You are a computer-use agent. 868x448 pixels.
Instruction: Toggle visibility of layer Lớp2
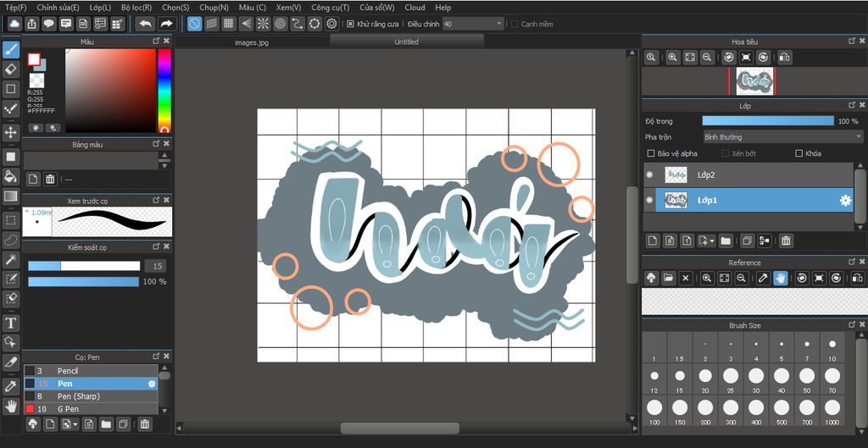click(649, 174)
